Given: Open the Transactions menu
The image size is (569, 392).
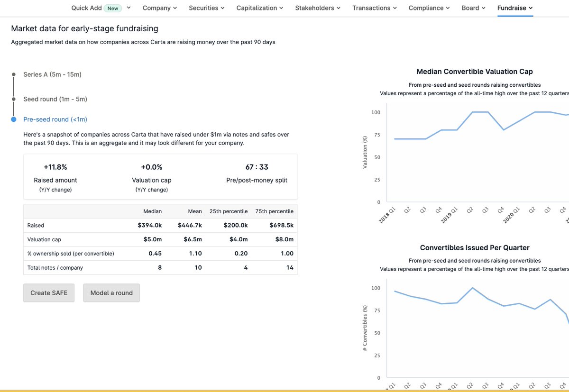Looking at the screenshot, I should coord(375,8).
